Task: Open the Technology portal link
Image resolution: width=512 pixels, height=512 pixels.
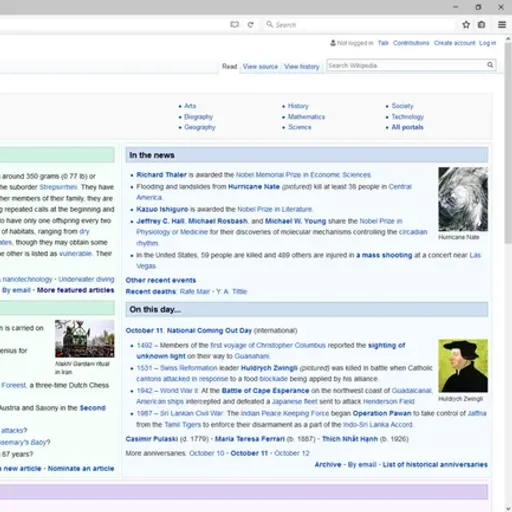Action: 408,117
